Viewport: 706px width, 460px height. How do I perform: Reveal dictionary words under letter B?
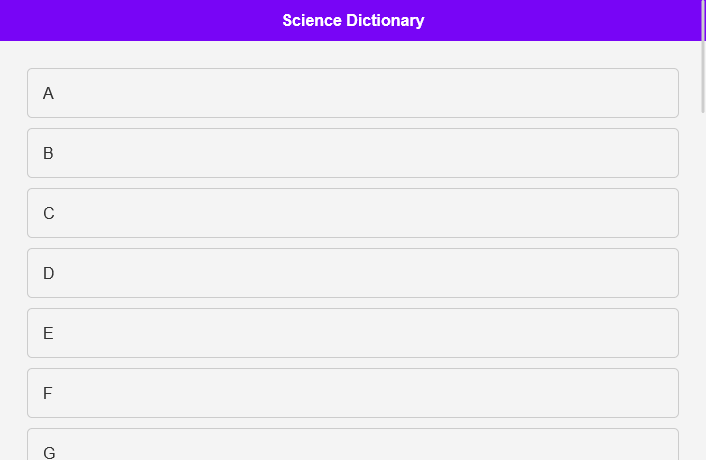click(x=352, y=153)
